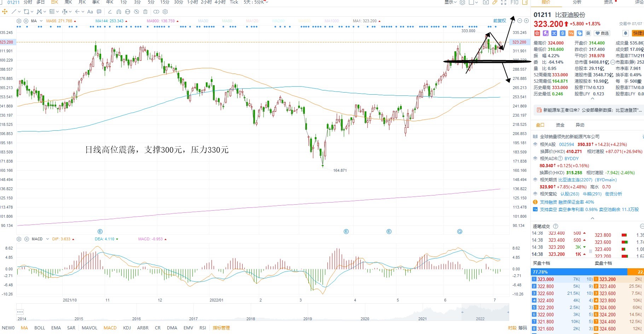The image size is (644, 334).
Task: Click the text annotation Aa tool
Action: (90, 12)
